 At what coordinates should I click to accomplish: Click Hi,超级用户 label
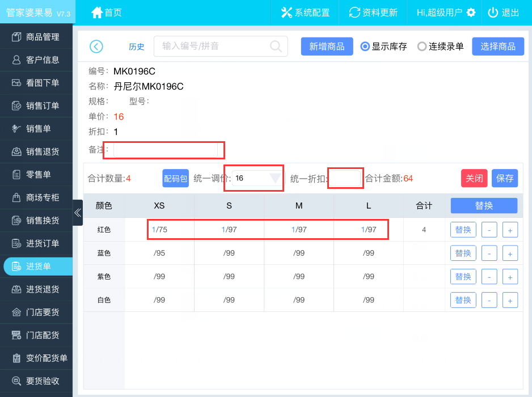pyautogui.click(x=440, y=12)
